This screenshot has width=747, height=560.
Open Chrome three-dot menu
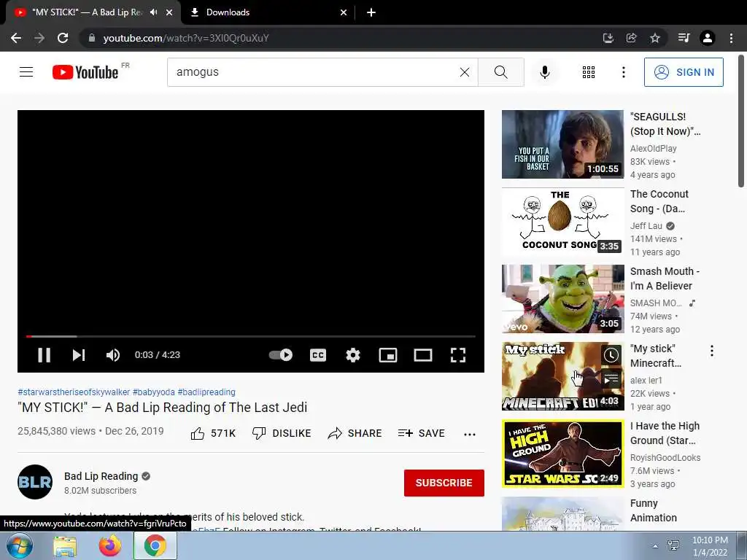point(731,38)
